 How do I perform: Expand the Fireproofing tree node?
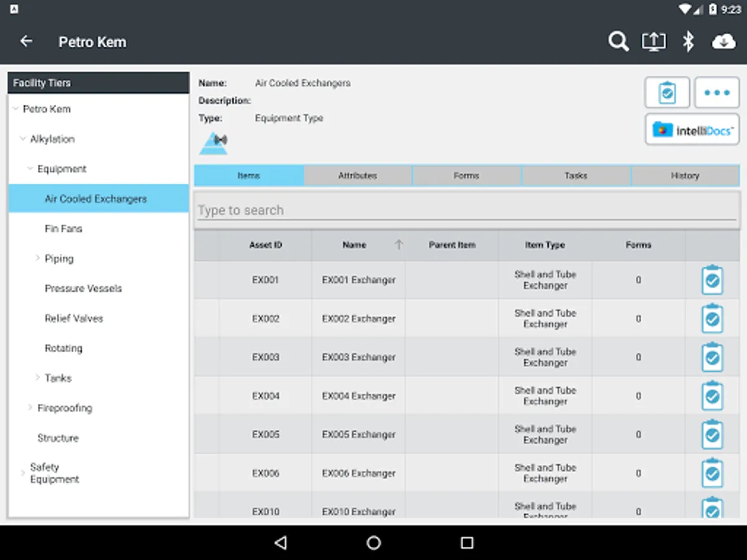(30, 408)
